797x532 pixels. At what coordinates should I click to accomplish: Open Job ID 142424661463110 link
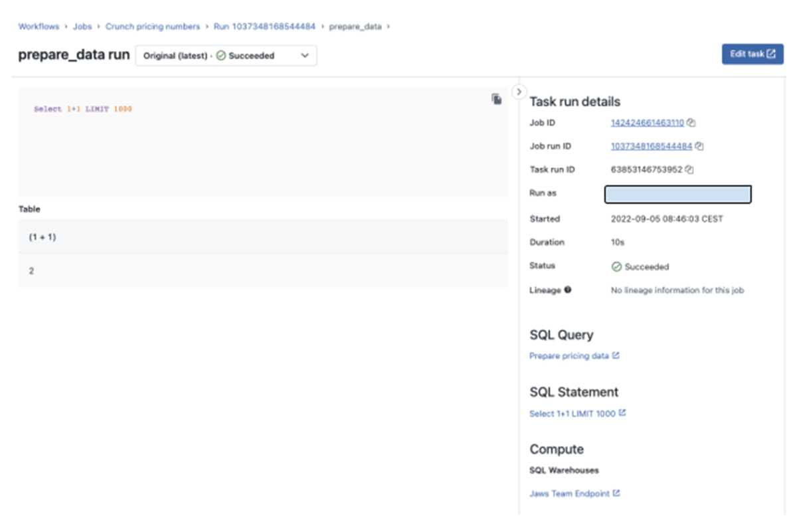point(647,123)
